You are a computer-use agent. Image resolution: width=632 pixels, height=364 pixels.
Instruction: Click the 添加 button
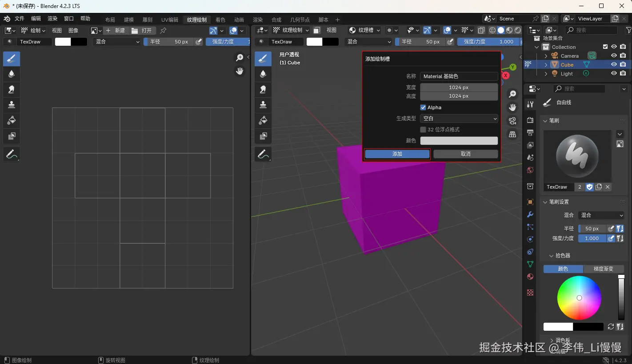(397, 154)
